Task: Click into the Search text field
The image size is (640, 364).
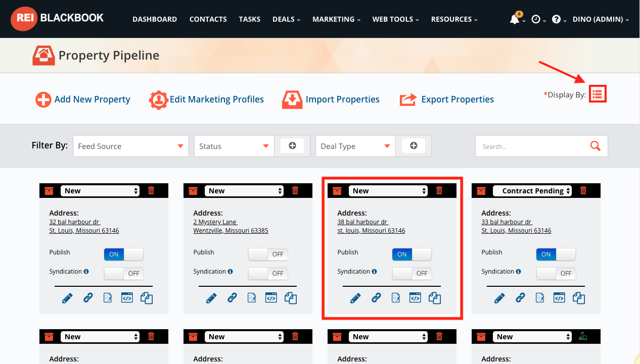Action: (533, 146)
